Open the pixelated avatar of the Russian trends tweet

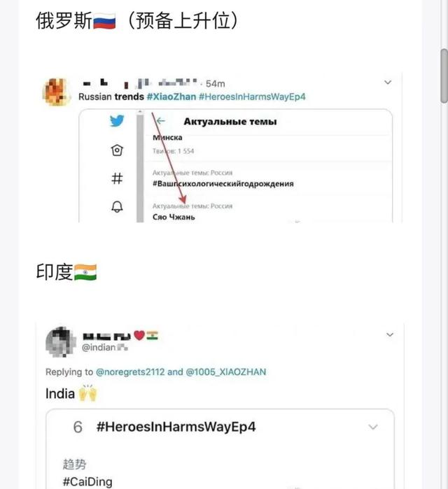pos(55,92)
